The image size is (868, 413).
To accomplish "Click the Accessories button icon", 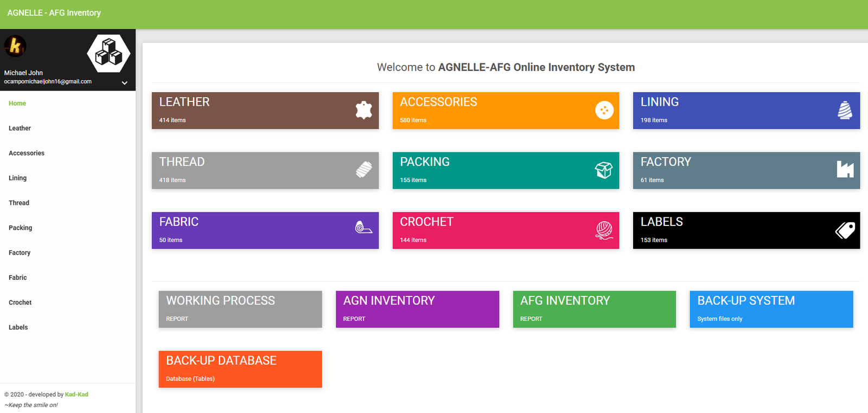I will 604,110.
